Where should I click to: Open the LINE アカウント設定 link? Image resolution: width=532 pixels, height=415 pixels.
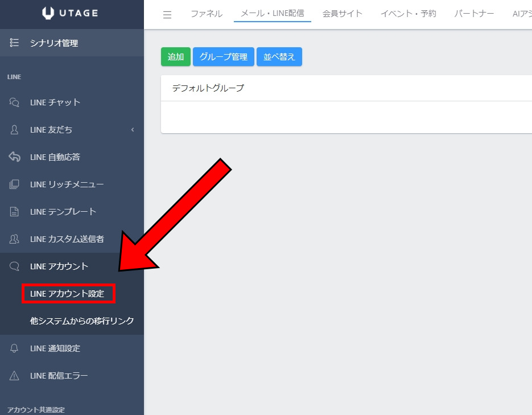click(x=67, y=294)
